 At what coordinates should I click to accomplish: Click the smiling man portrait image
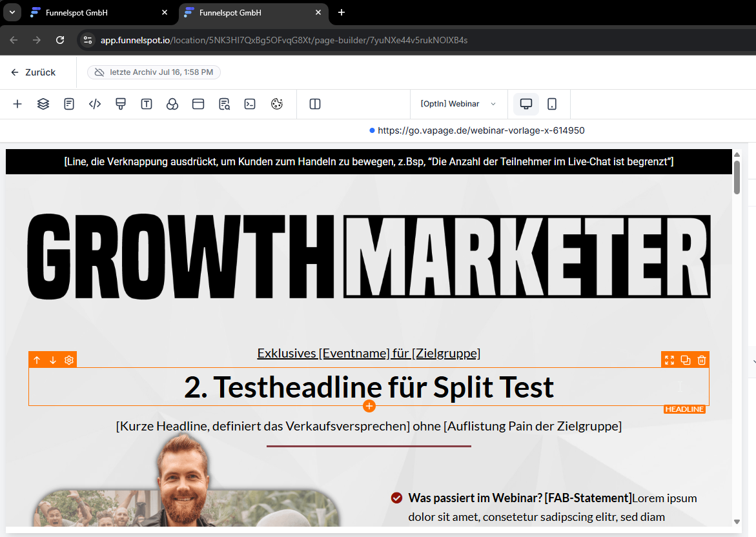pyautogui.click(x=184, y=481)
